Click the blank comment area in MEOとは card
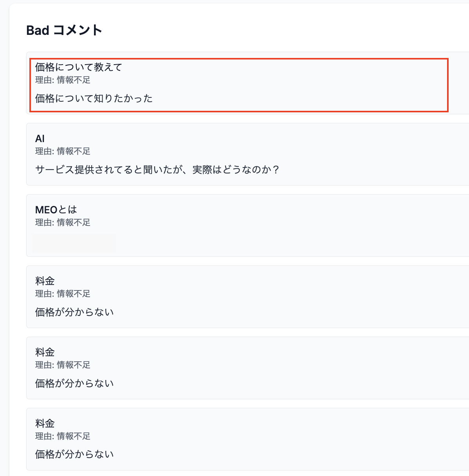469x476 pixels. click(x=74, y=242)
